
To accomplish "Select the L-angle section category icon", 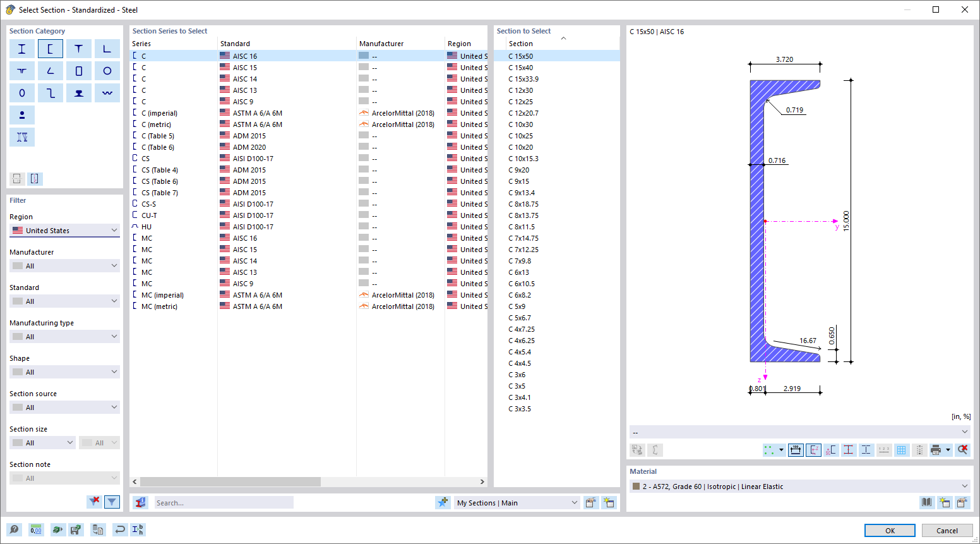I will (107, 49).
